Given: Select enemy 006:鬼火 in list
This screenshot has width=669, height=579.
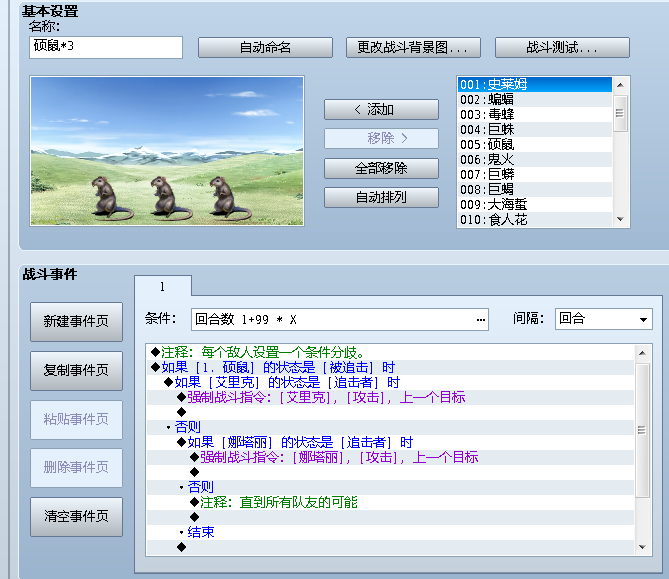Looking at the screenshot, I should (x=535, y=159).
